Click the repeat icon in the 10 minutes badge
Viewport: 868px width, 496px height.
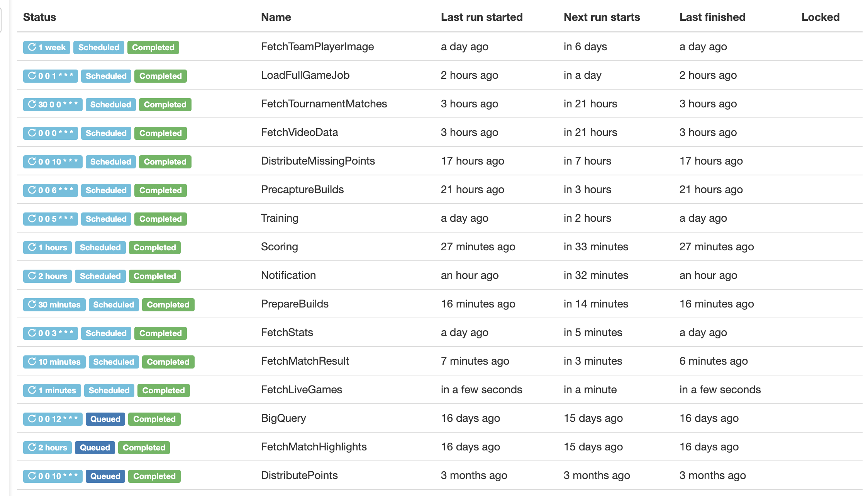(x=32, y=362)
